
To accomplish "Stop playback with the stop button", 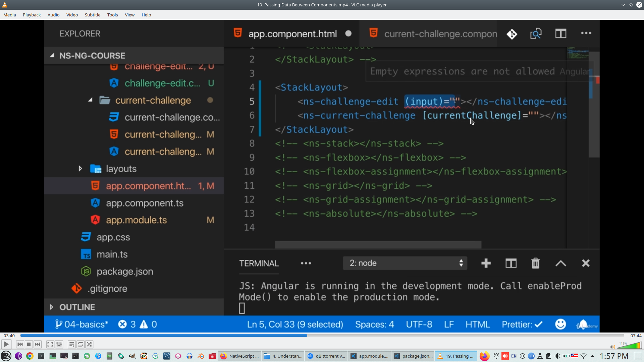I will click(29, 344).
